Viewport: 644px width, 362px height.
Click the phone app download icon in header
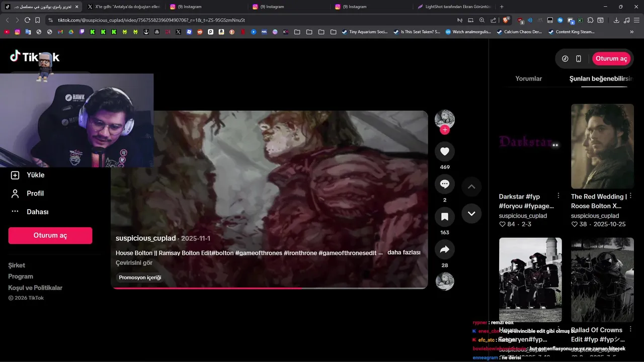pyautogui.click(x=579, y=58)
